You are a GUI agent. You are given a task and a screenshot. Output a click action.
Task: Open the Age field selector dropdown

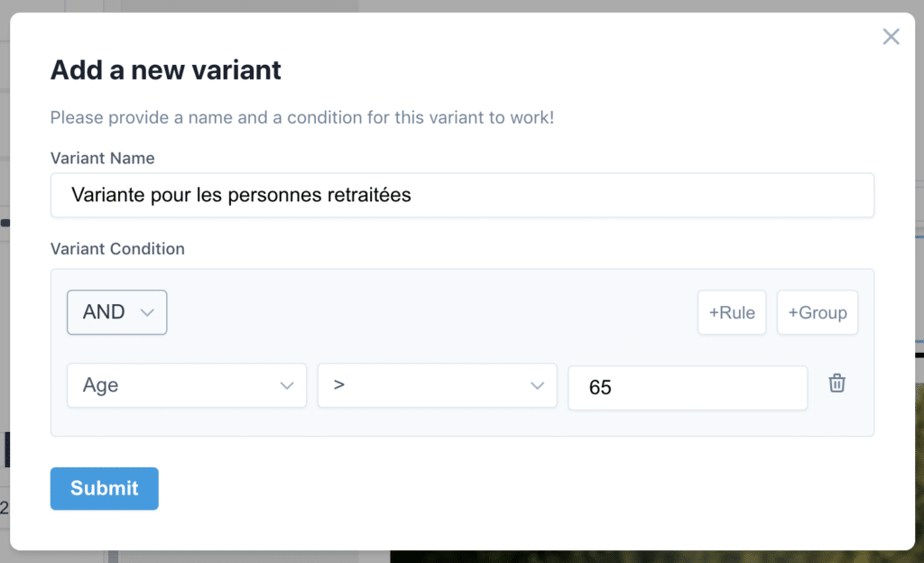186,385
